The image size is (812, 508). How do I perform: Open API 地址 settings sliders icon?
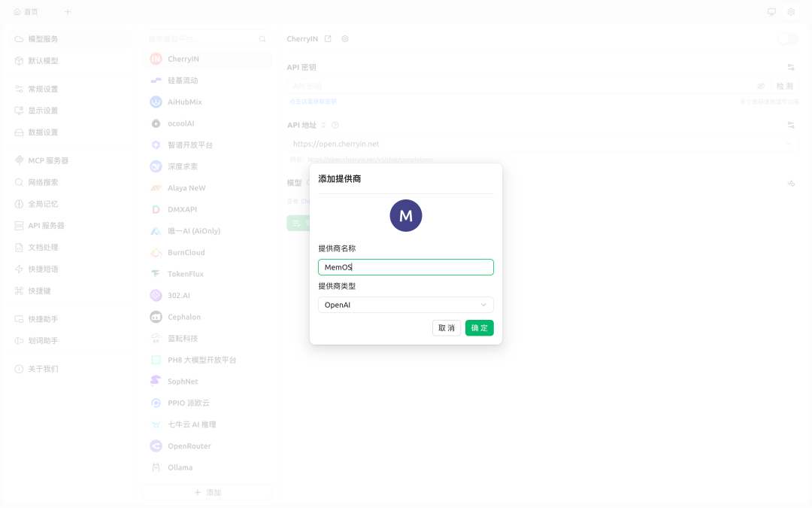[791, 125]
